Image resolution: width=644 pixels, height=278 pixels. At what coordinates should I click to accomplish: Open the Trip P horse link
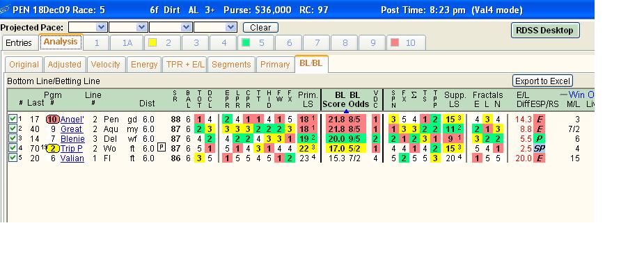72,149
